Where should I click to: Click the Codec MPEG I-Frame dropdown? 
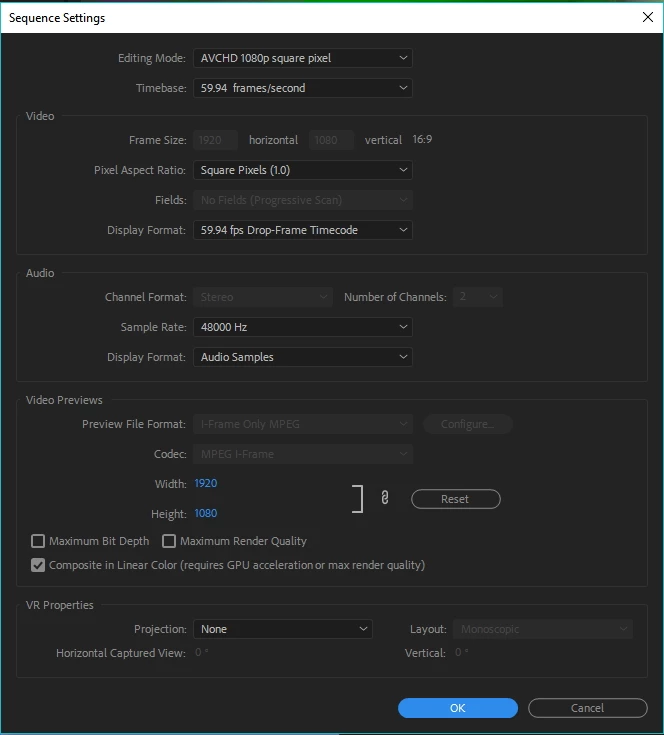tap(303, 454)
